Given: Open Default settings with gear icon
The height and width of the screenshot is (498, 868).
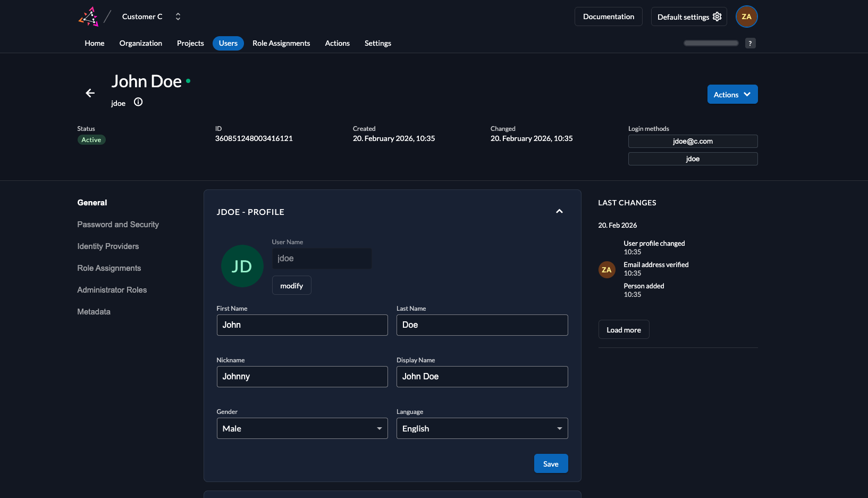Looking at the screenshot, I should (x=688, y=16).
